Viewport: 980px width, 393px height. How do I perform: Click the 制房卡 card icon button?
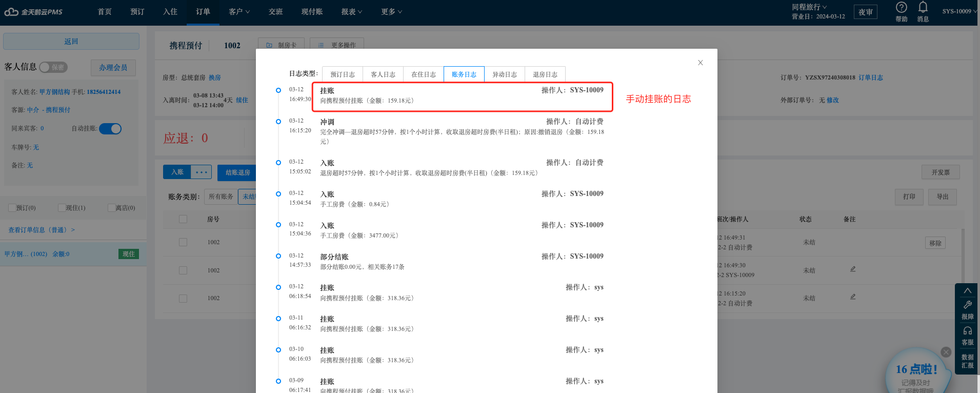tap(281, 45)
